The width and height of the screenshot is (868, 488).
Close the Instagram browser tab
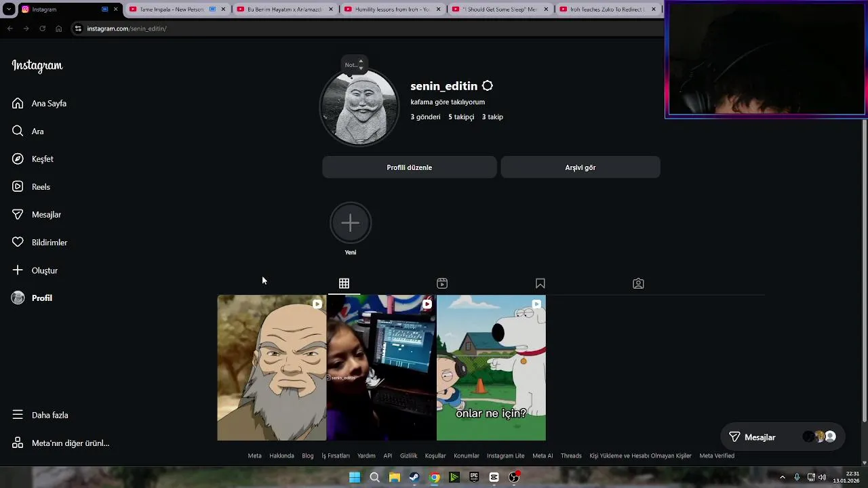click(115, 9)
